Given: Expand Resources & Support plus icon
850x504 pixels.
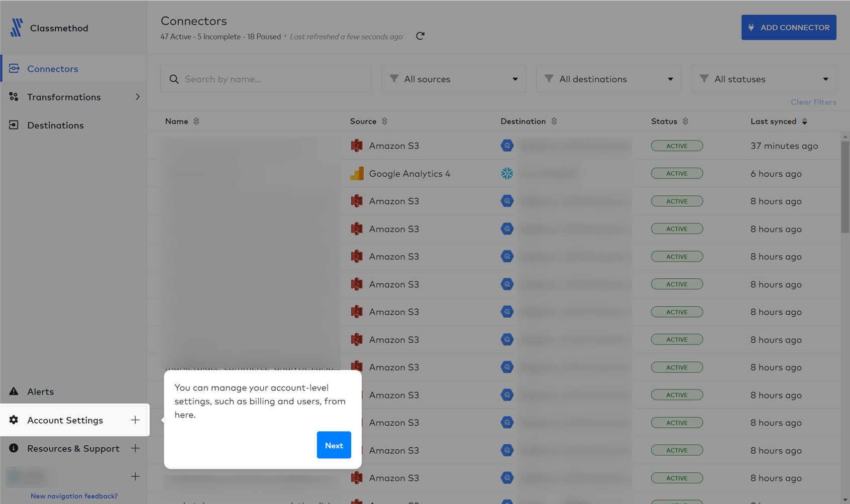Looking at the screenshot, I should 135,448.
